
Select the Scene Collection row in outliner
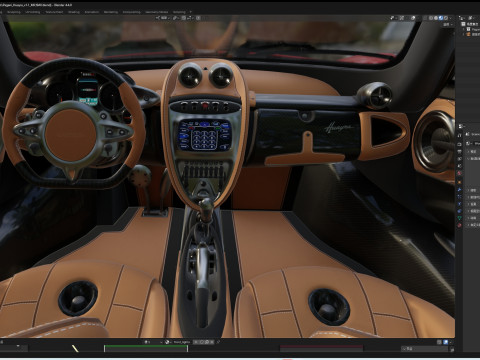coord(470,24)
